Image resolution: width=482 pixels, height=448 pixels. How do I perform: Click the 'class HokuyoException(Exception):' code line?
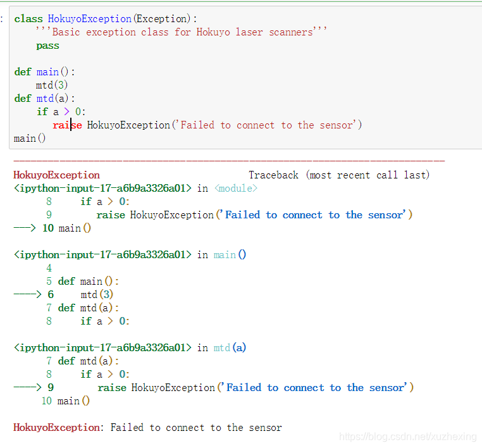tap(106, 19)
